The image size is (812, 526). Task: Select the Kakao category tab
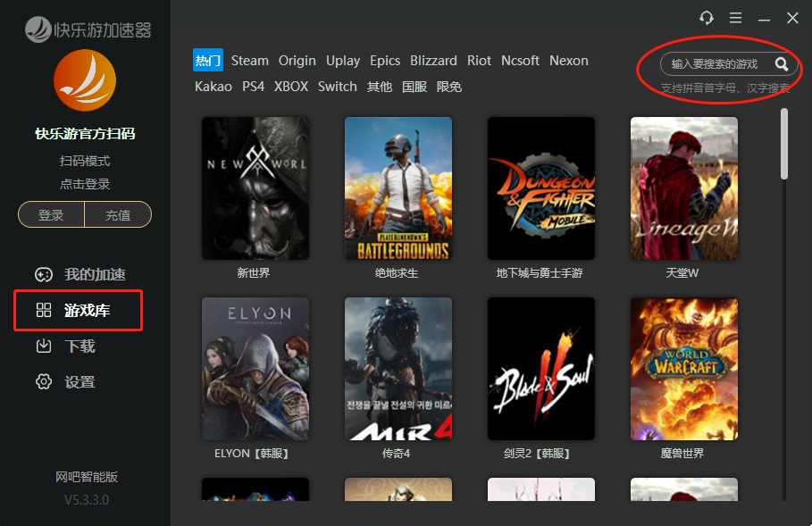[213, 87]
